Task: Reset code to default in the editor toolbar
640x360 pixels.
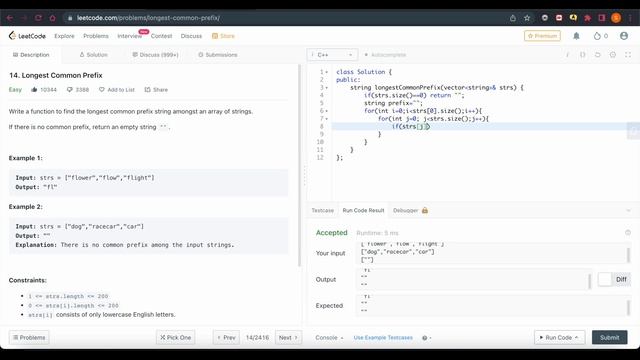Action: pos(598,55)
